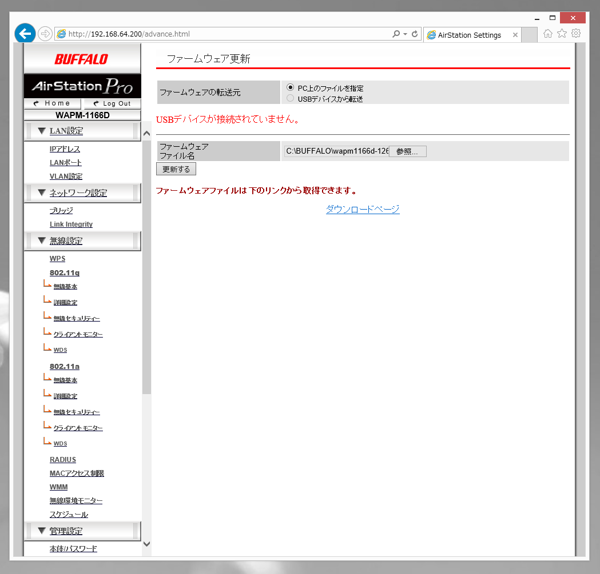Click the sidebar scroll down arrow
This screenshot has height=574, width=600.
147,544
